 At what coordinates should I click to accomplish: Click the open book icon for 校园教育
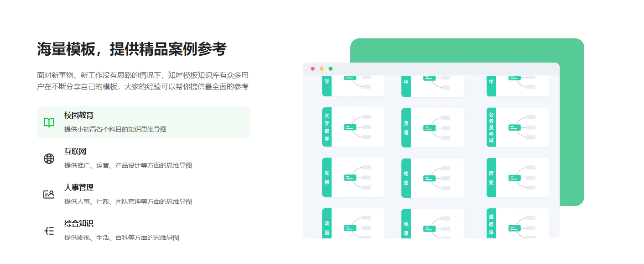pos(49,122)
